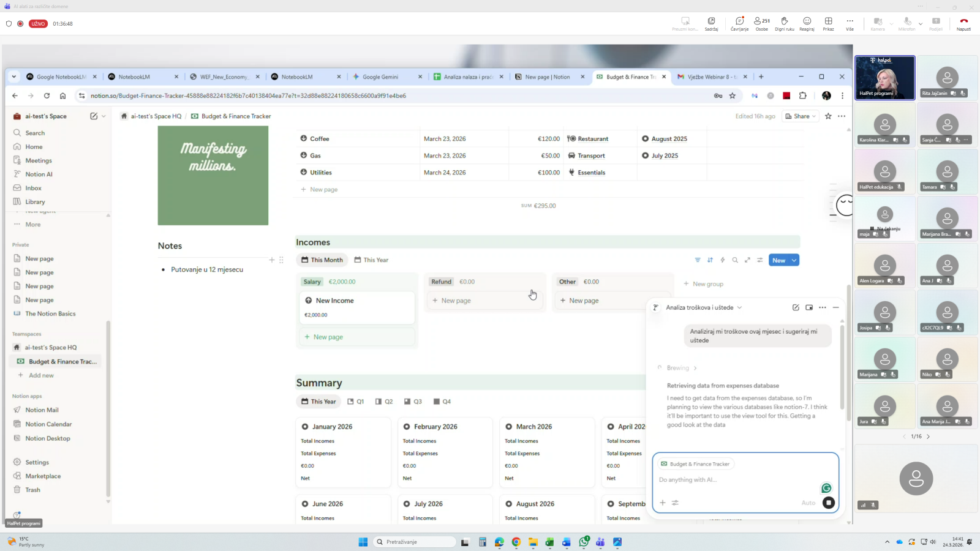Toggle the microphone in the meeting toolbar
The width and height of the screenshot is (980, 551).
tap(906, 23)
